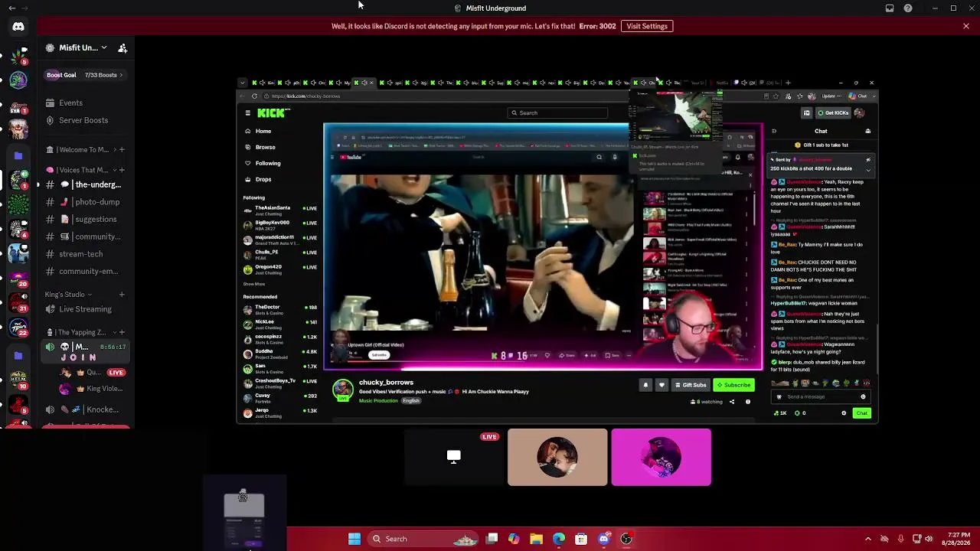Click the green Chat send button
980x551 pixels.
pos(862,413)
